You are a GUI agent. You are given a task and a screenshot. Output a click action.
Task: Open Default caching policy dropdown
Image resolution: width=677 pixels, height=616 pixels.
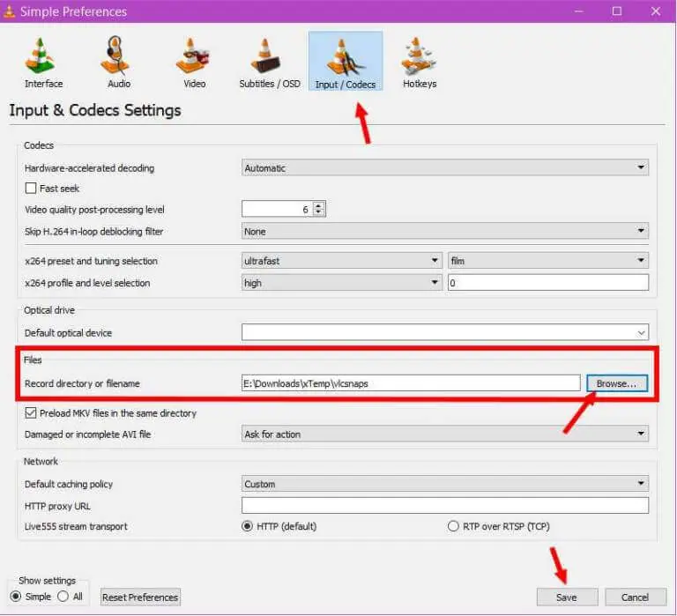tap(444, 484)
